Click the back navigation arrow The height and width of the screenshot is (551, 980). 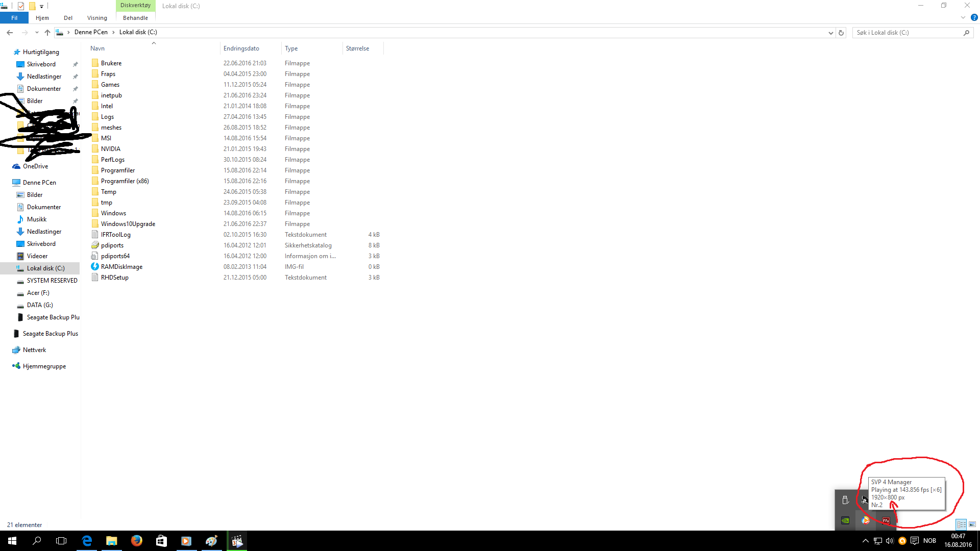coord(10,32)
